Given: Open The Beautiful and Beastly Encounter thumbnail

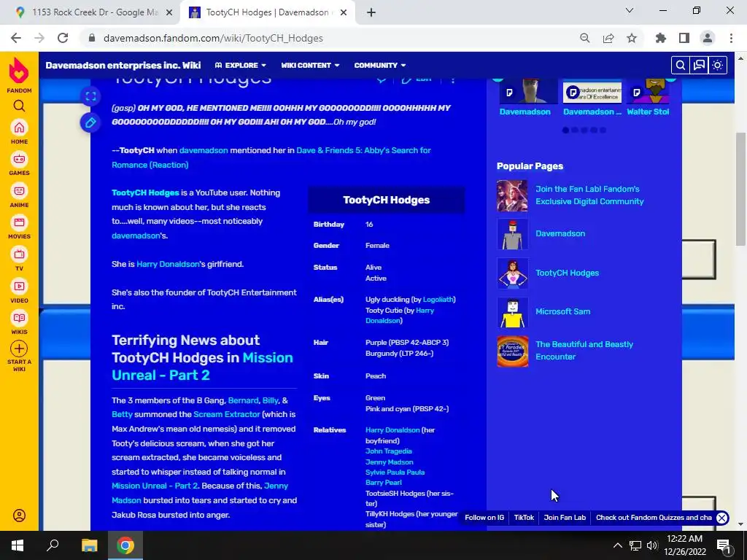Looking at the screenshot, I should [513, 351].
